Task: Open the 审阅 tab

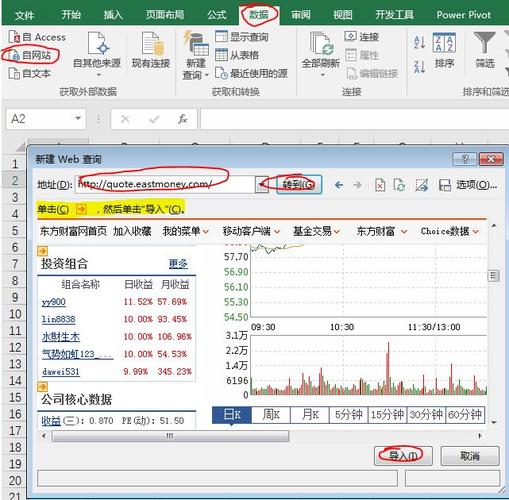Action: click(x=301, y=15)
